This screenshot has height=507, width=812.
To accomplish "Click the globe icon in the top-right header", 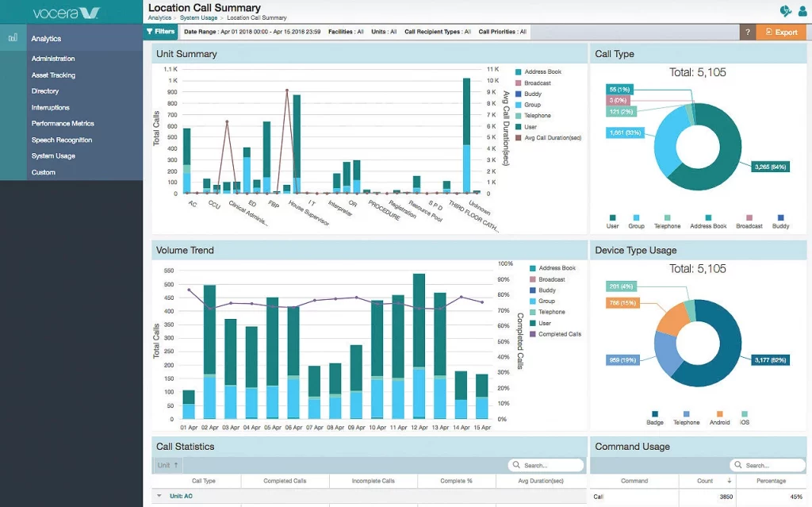I will 784,10.
